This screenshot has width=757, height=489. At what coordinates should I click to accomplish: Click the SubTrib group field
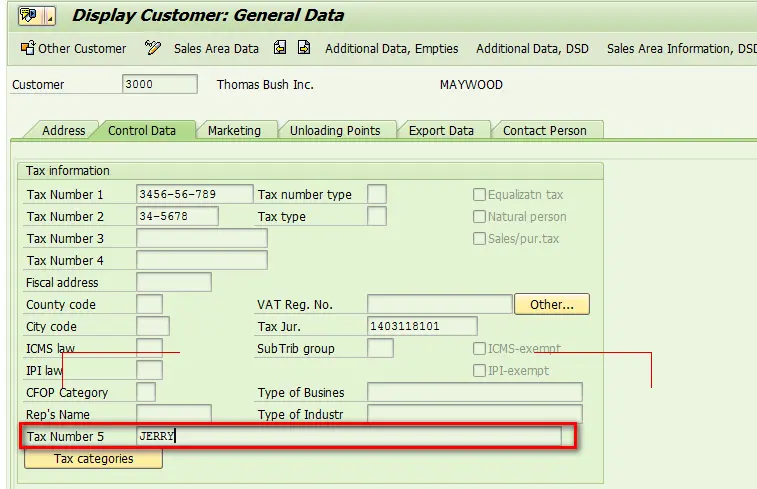[380, 348]
